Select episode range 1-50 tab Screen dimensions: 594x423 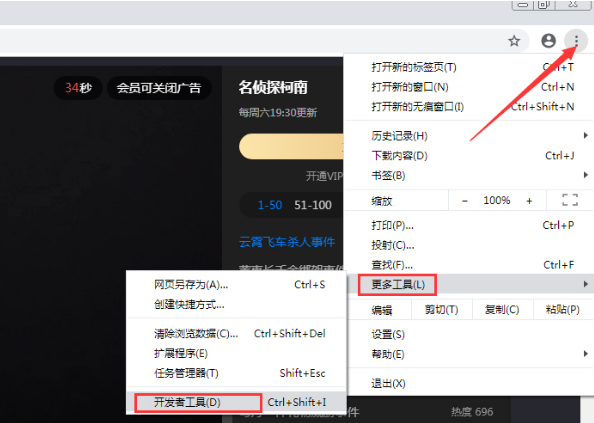[270, 205]
